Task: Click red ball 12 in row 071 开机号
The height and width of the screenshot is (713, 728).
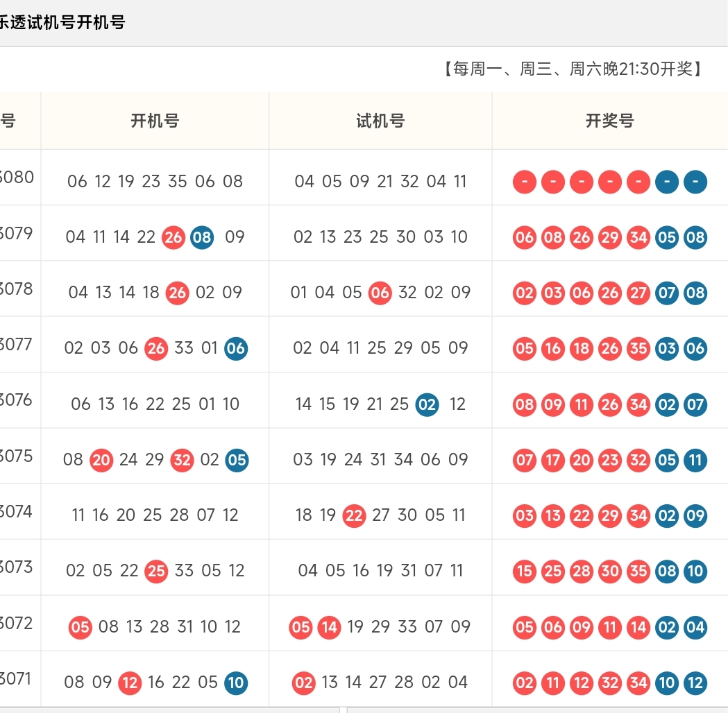Action: (x=130, y=683)
